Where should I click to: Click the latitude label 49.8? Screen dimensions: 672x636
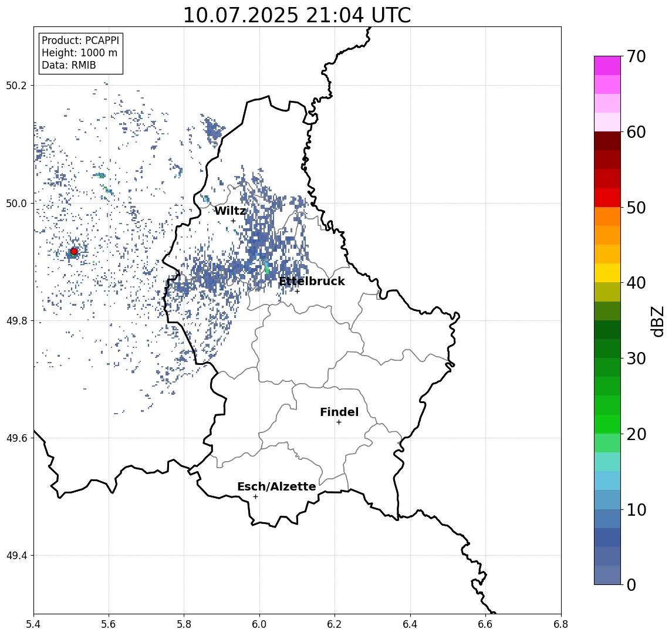tap(16, 320)
